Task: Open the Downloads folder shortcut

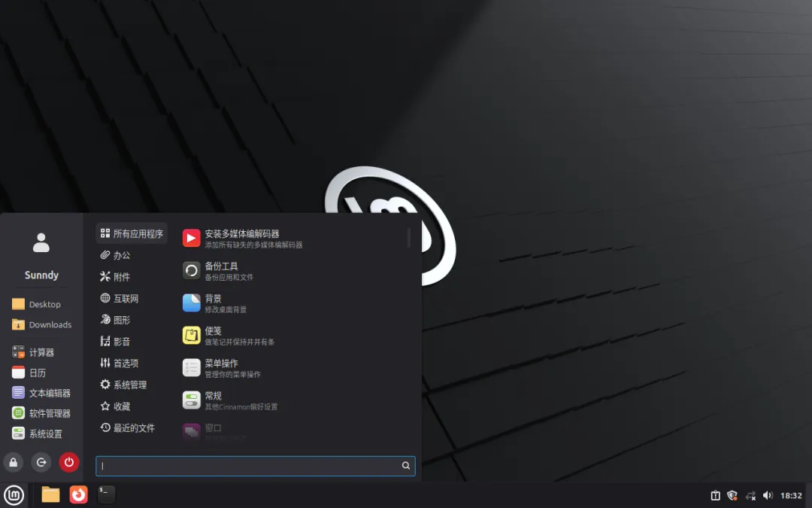Action: pyautogui.click(x=41, y=324)
